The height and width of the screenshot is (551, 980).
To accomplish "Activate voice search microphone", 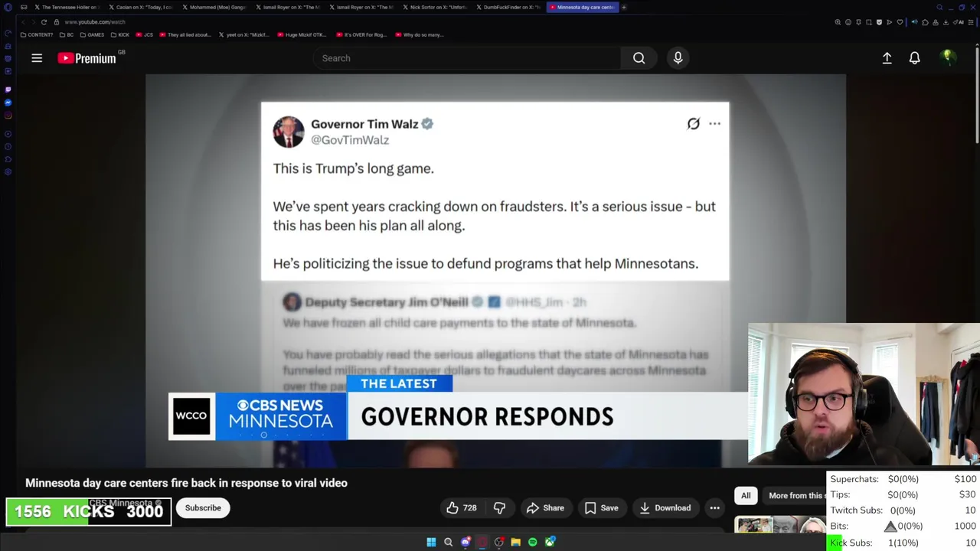I will (x=678, y=58).
